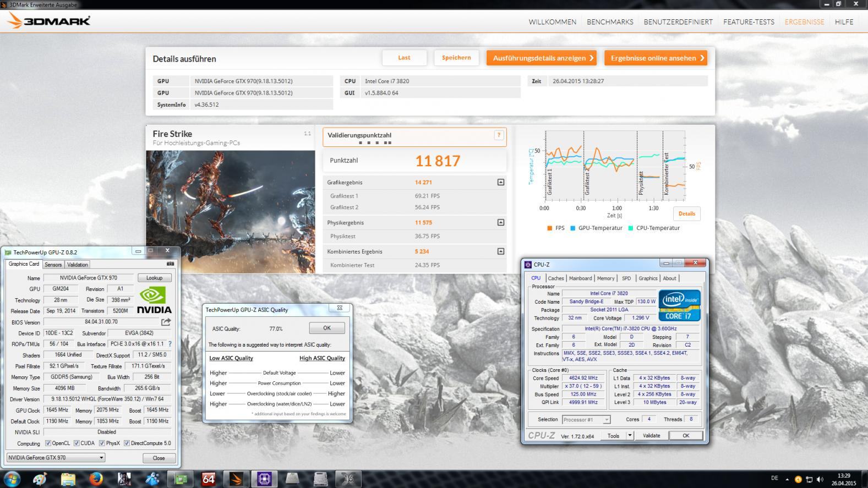This screenshot has width=868, height=488.
Task: Collapse the Grafikergebnis section
Action: tap(500, 182)
